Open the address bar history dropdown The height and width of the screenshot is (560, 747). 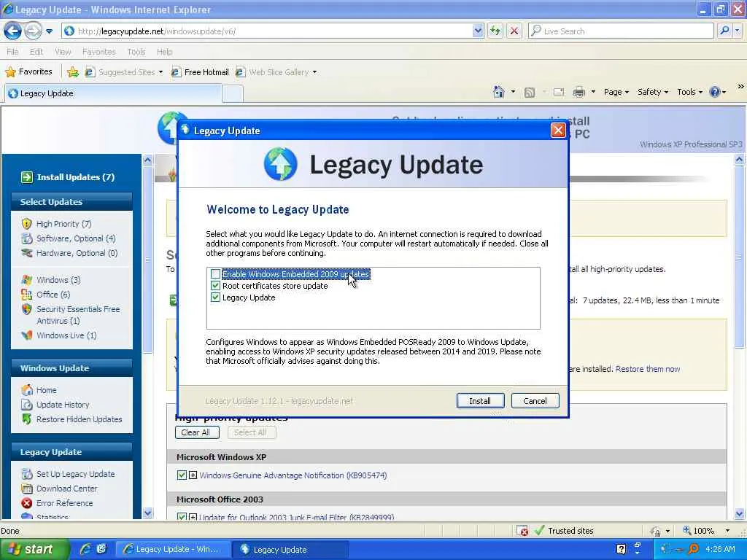tap(478, 31)
